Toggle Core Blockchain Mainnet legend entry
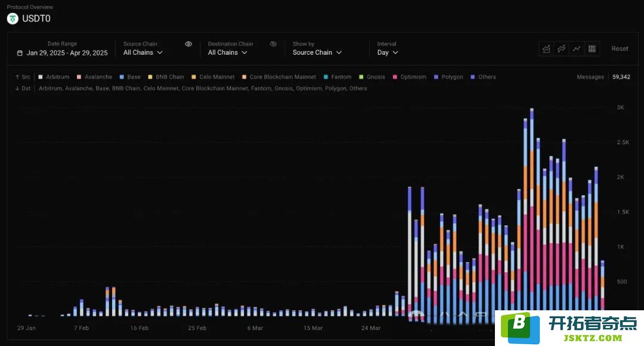 (x=279, y=77)
